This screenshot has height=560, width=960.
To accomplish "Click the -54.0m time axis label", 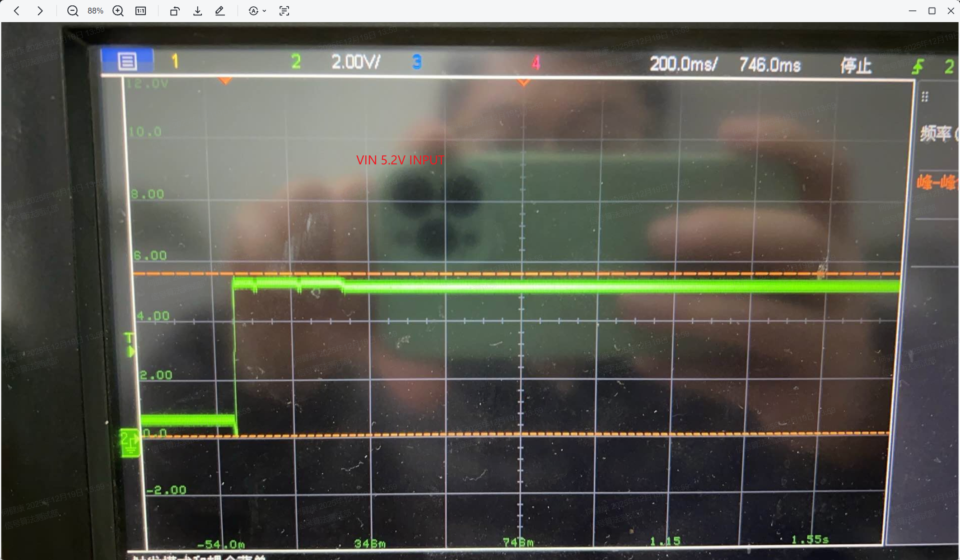I will [x=221, y=545].
